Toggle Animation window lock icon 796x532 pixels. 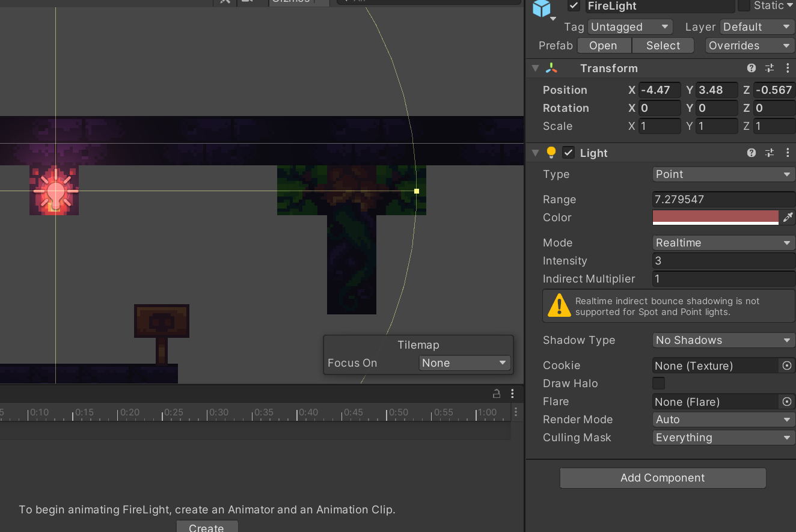tap(497, 394)
